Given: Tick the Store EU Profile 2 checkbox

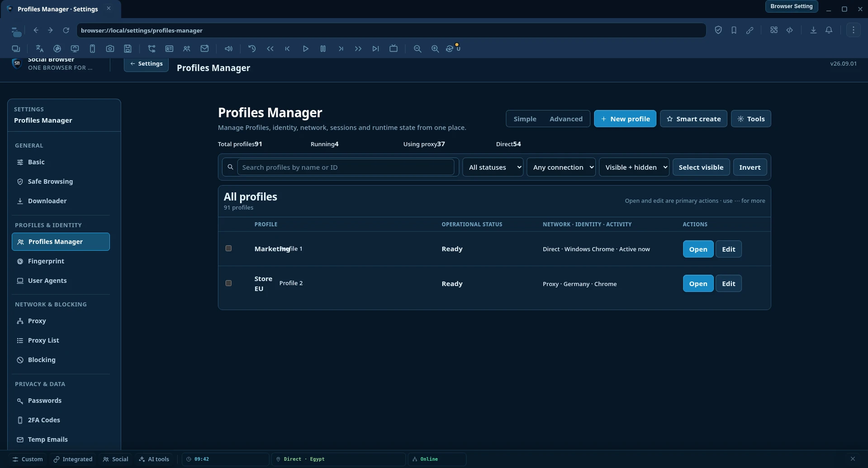Looking at the screenshot, I should click(228, 283).
